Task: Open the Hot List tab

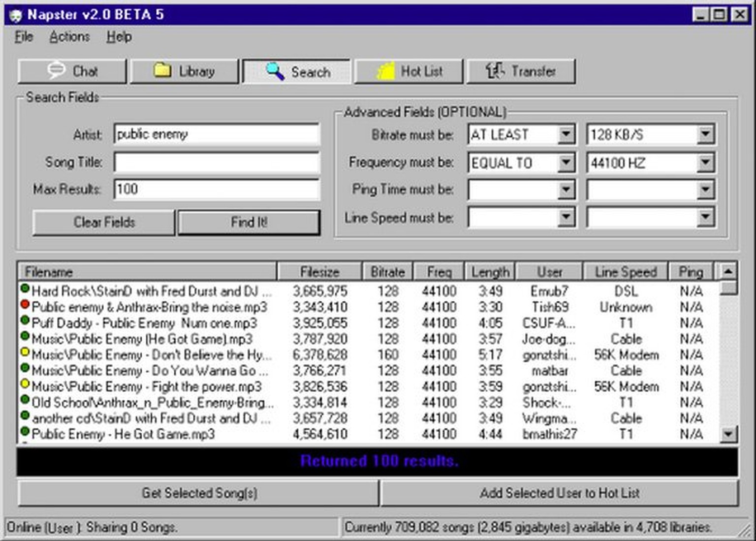Action: [409, 71]
